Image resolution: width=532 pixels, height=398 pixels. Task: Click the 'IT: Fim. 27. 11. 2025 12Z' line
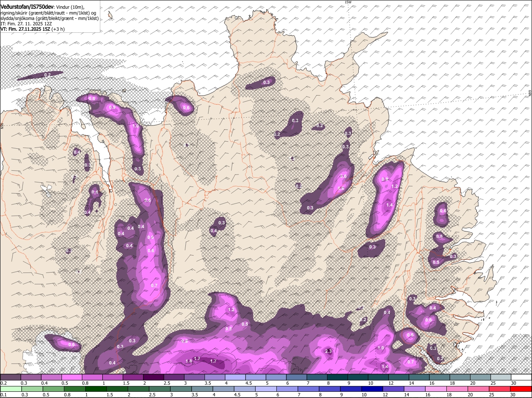(26, 24)
